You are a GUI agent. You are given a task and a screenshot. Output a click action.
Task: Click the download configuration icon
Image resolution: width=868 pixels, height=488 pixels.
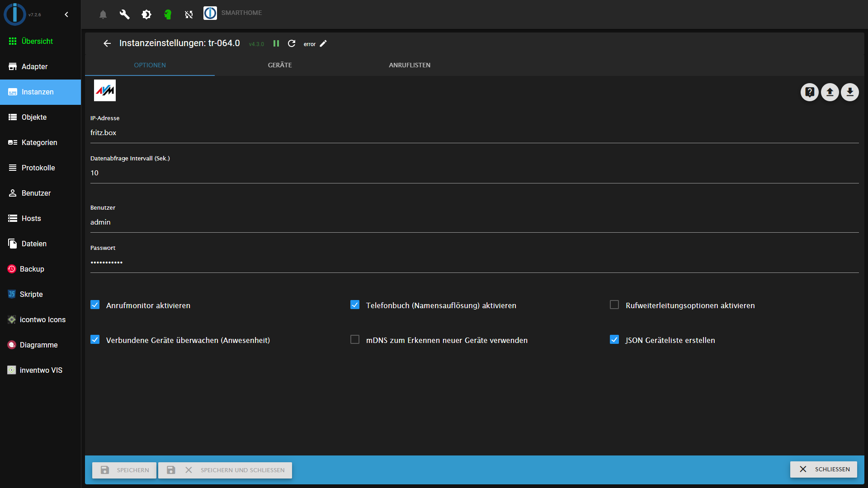[x=850, y=92]
